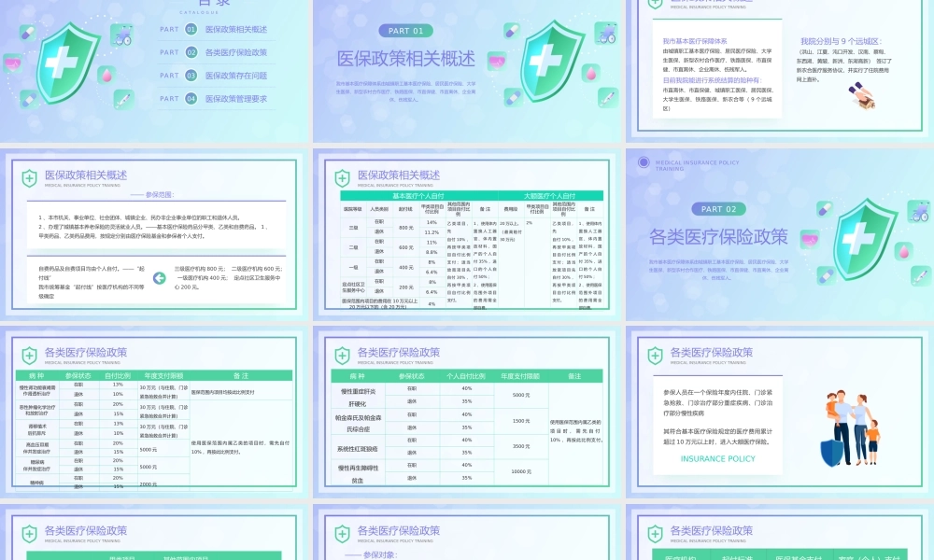Open the PART 02 各类医疗保险政策 title slide
The width and height of the screenshot is (934, 560).
coord(780,234)
